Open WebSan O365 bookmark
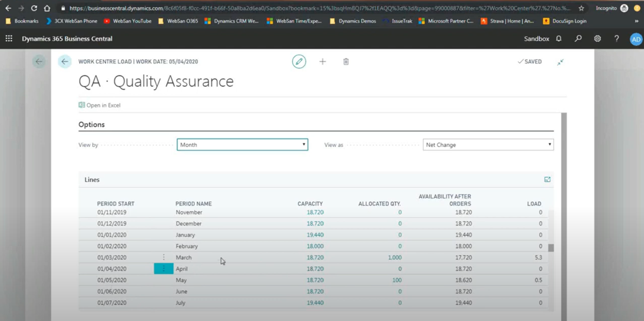Viewport: 644px width, 321px height. 178,21
